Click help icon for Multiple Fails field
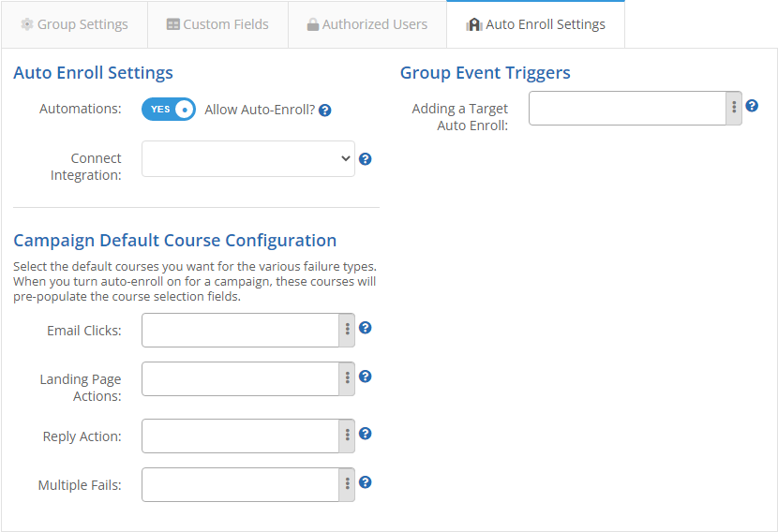This screenshot has width=778, height=532. 366,482
